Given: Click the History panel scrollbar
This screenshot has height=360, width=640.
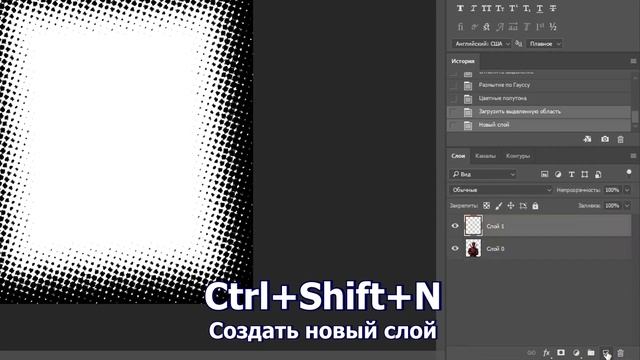Looking at the screenshot, I should click(x=635, y=117).
